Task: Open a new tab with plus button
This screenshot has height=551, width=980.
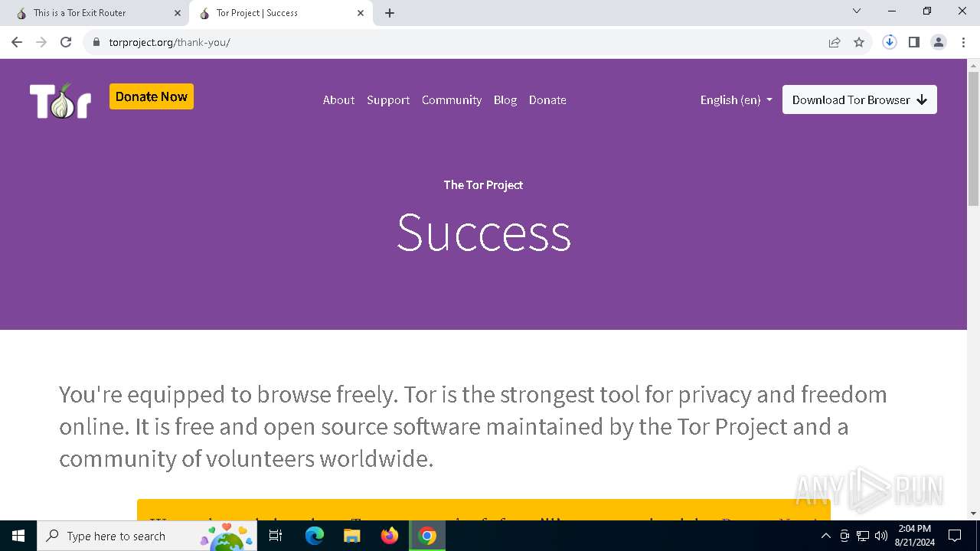Action: [390, 13]
